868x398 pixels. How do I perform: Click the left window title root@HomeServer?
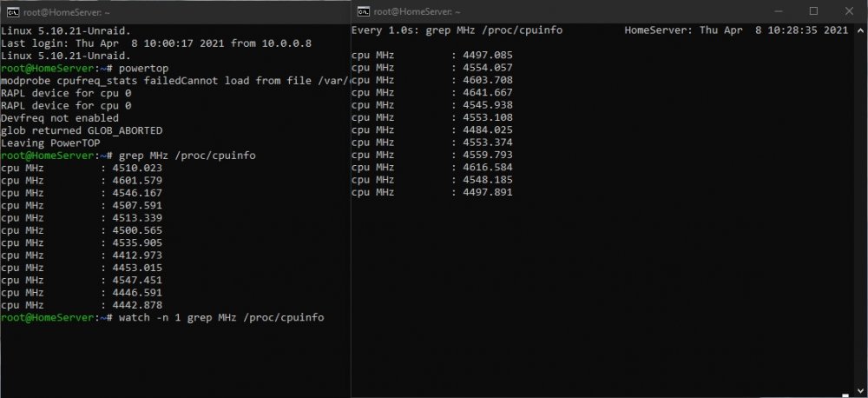pos(66,12)
